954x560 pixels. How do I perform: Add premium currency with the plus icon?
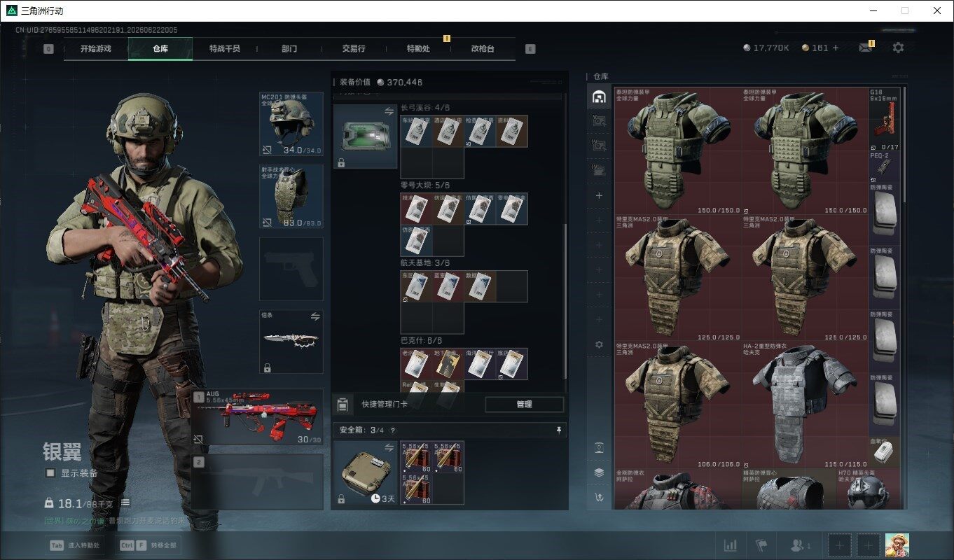tap(835, 48)
